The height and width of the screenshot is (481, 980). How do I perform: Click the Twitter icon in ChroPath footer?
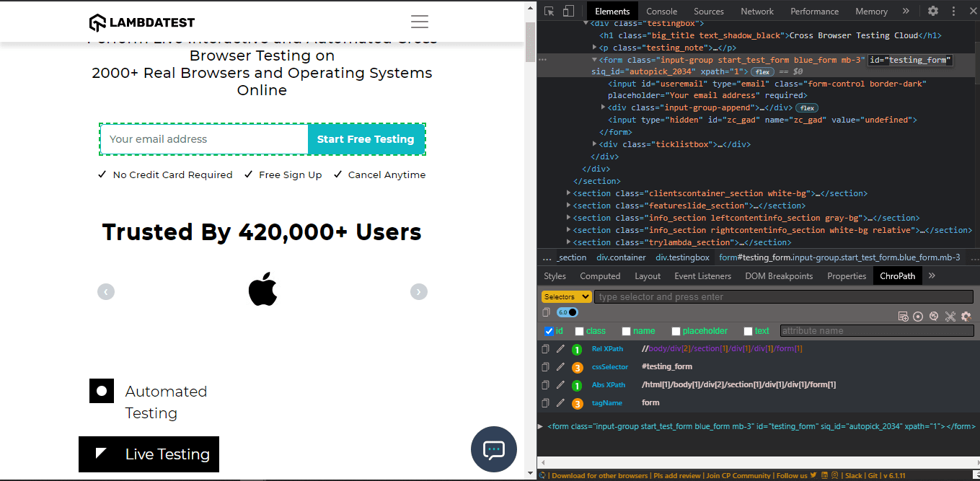click(x=814, y=475)
